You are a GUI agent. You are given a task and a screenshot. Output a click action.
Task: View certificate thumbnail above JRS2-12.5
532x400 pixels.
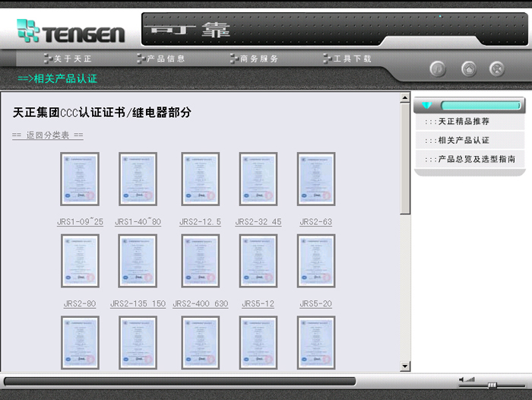(200, 179)
